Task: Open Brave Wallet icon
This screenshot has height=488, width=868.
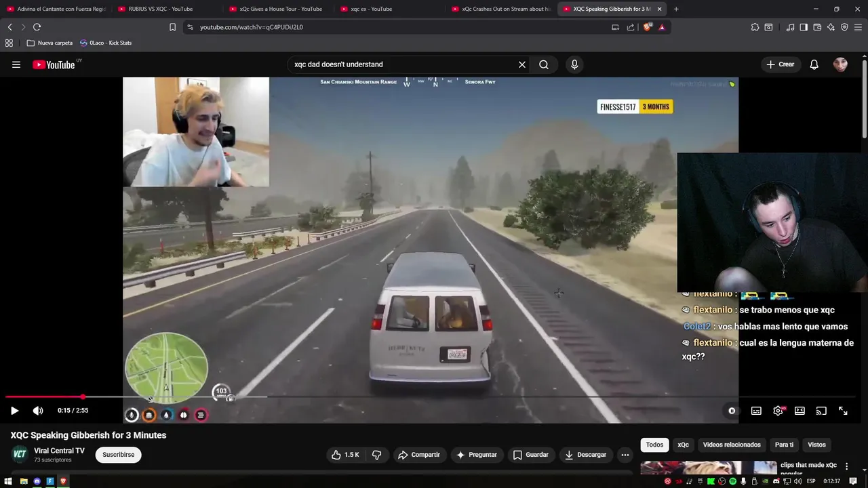Action: 817,27
